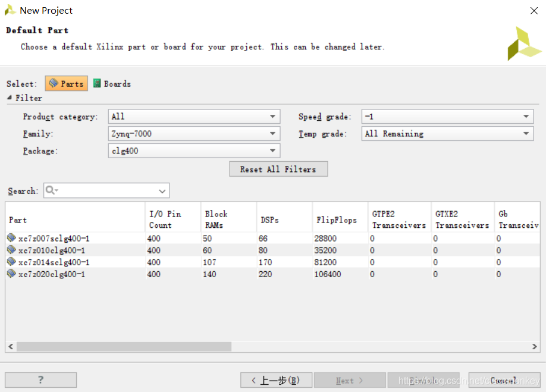Open search history dropdown arrow

tap(162, 191)
